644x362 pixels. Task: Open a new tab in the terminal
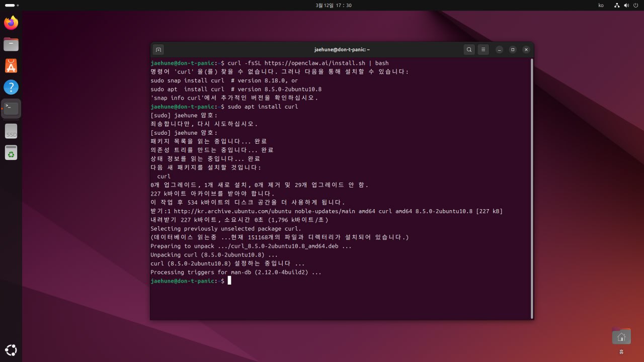[158, 50]
